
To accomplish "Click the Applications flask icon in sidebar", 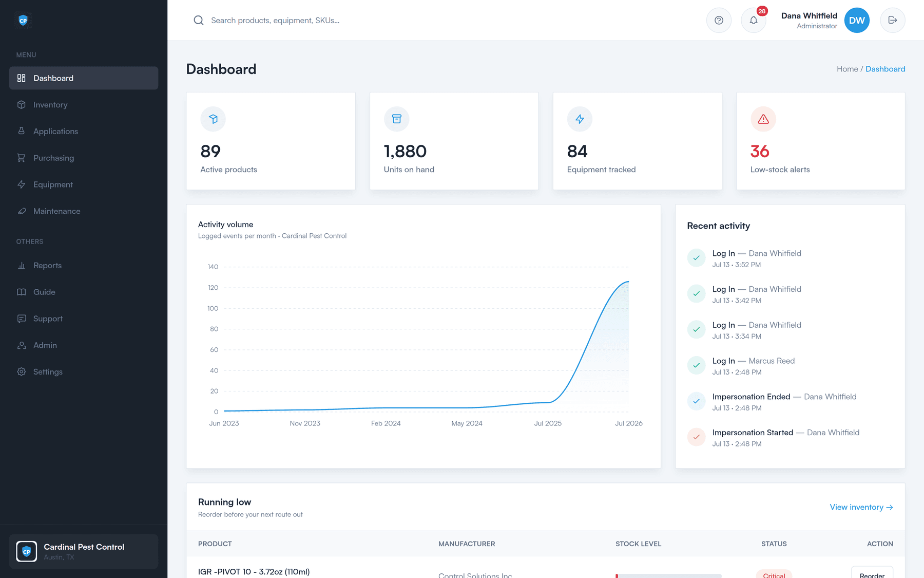I will [21, 131].
